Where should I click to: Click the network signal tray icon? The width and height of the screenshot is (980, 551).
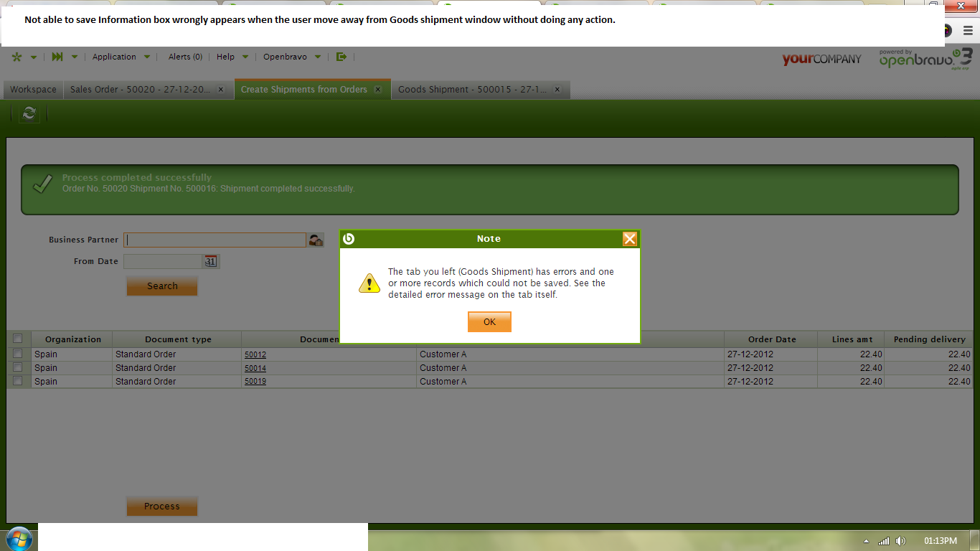click(884, 541)
